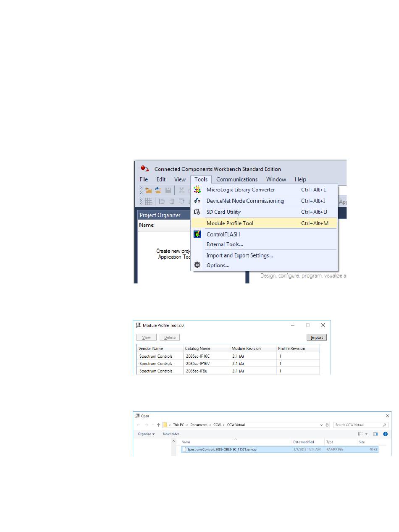Click the DeviceNet Node Commissioning icon
This screenshot has height=532, width=399.
coord(197,201)
